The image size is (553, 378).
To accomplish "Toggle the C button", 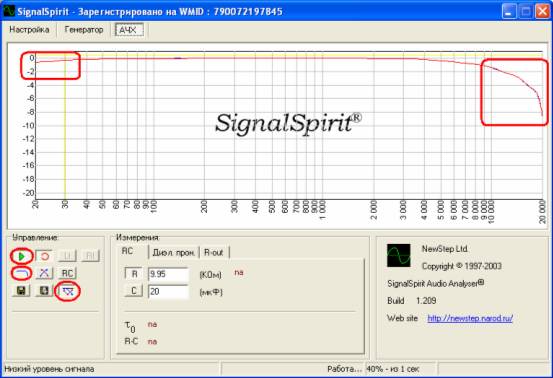I will tap(134, 291).
